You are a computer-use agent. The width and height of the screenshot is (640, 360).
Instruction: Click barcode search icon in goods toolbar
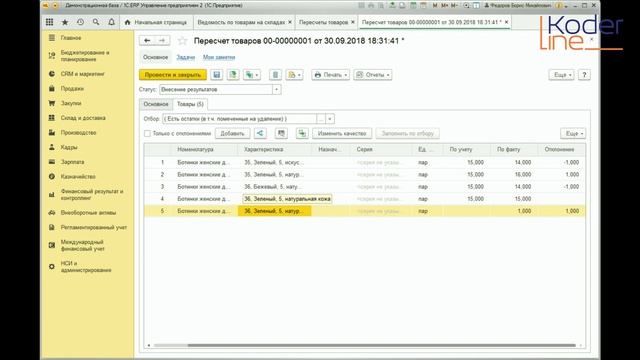pyautogui.click(x=281, y=133)
